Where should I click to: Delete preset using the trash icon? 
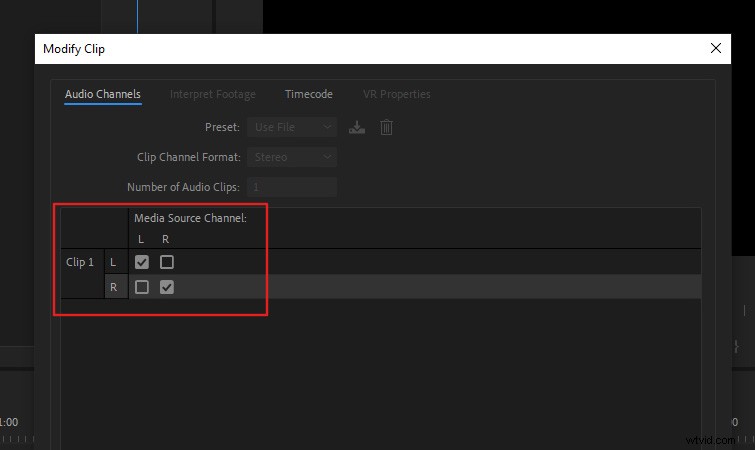(x=386, y=127)
